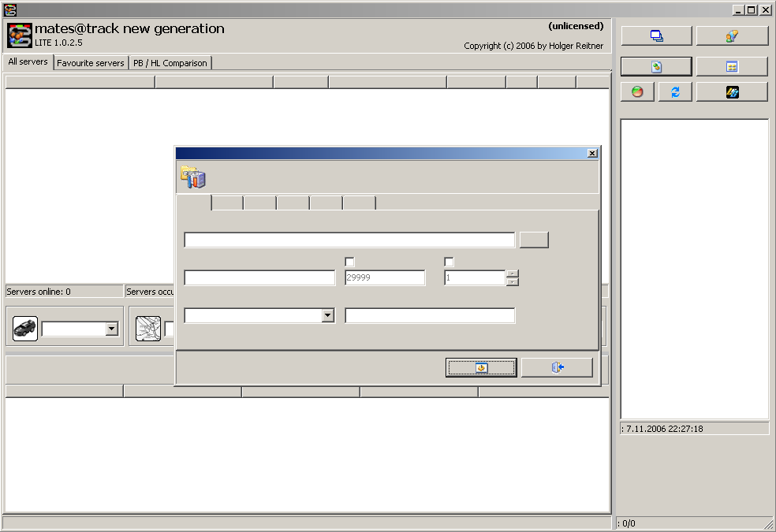This screenshot has width=776, height=532.
Task: Click the blue refresh arrows icon button
Action: click(x=675, y=92)
